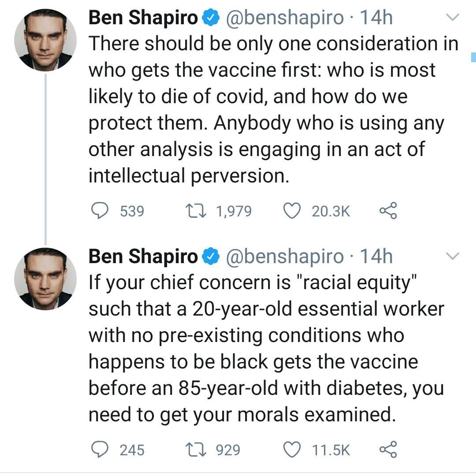Click the verified badge on the second tweet
This screenshot has width=476, height=476.
tap(211, 256)
